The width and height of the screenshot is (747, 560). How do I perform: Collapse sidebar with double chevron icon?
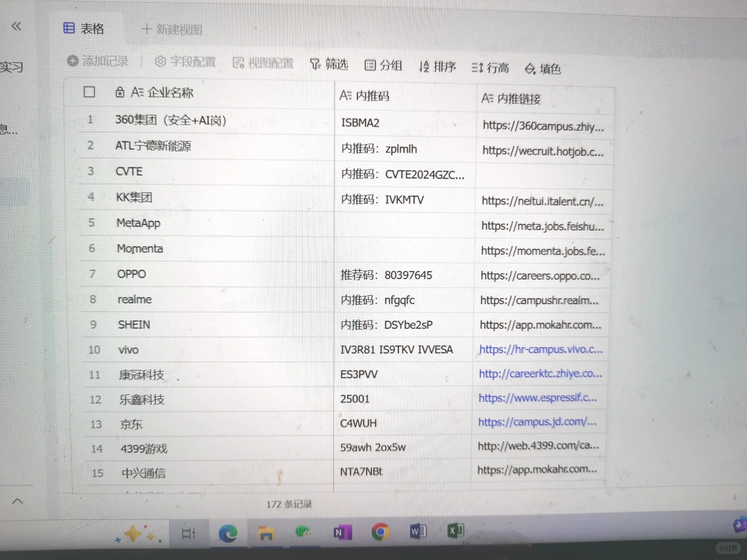[17, 26]
